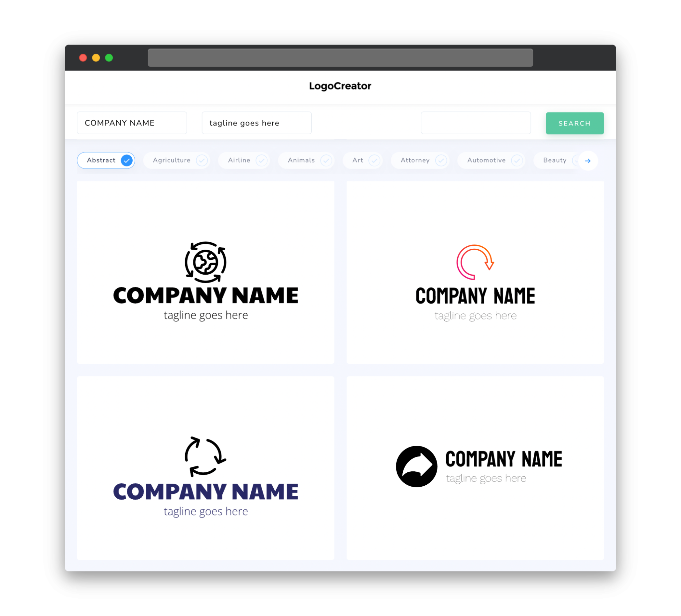This screenshot has height=616, width=681.
Task: Click the Abstract category checkmark icon
Action: pos(126,160)
